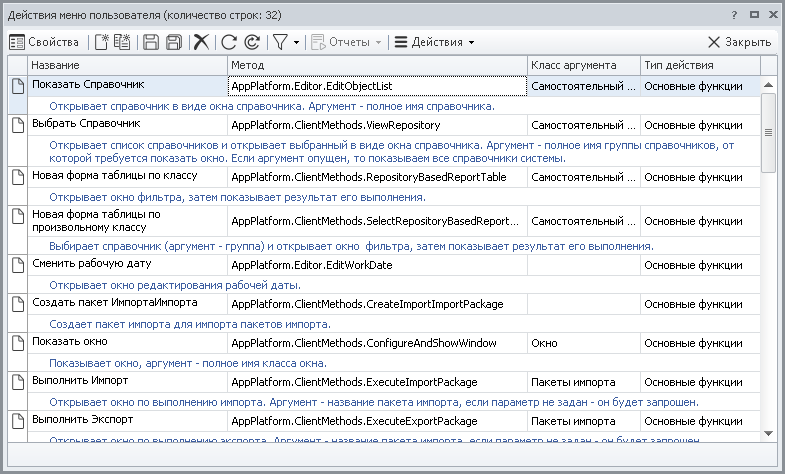The image size is (785, 474).
Task: Click the delete X icon in toolbar
Action: point(201,42)
